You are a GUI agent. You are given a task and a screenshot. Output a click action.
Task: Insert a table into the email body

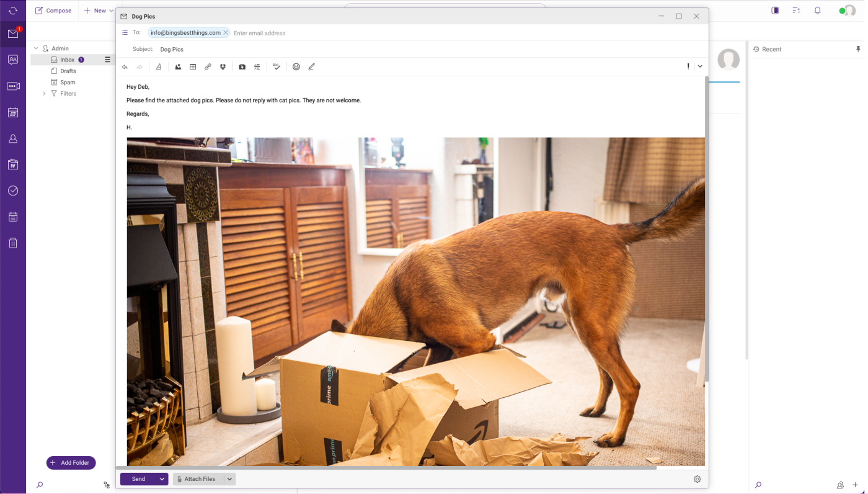[193, 67]
